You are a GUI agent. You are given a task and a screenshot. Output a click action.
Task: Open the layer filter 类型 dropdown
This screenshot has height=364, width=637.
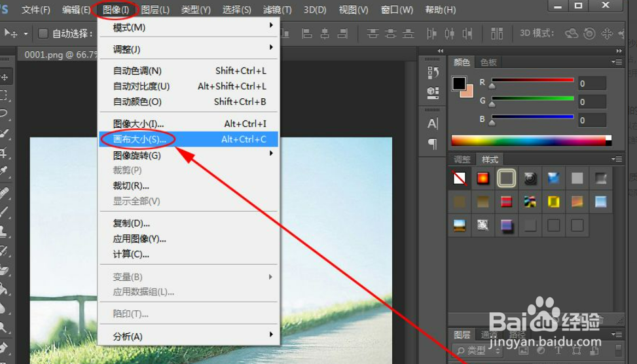coord(478,350)
